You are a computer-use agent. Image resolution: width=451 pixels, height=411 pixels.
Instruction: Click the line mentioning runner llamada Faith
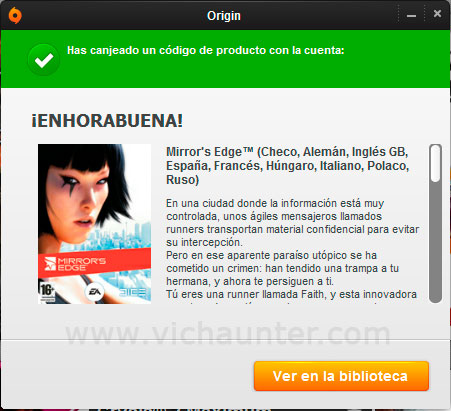[x=292, y=294]
